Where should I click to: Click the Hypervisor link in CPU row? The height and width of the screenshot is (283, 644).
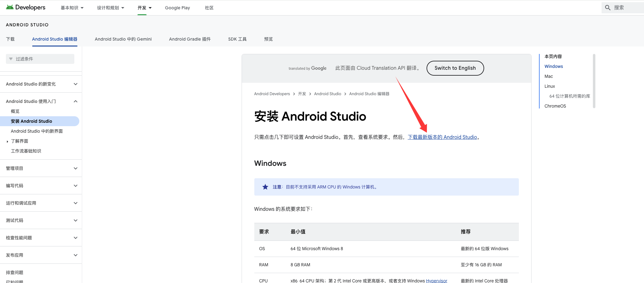tap(436, 281)
